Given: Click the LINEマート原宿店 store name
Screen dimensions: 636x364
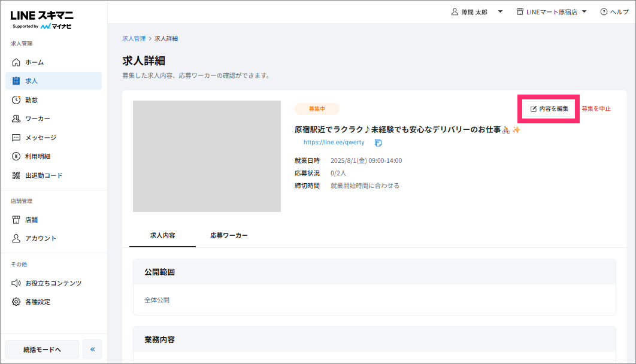Looking at the screenshot, I should pyautogui.click(x=552, y=12).
